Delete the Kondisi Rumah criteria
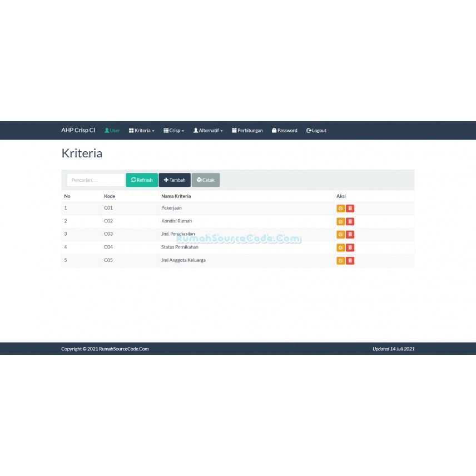 click(350, 221)
